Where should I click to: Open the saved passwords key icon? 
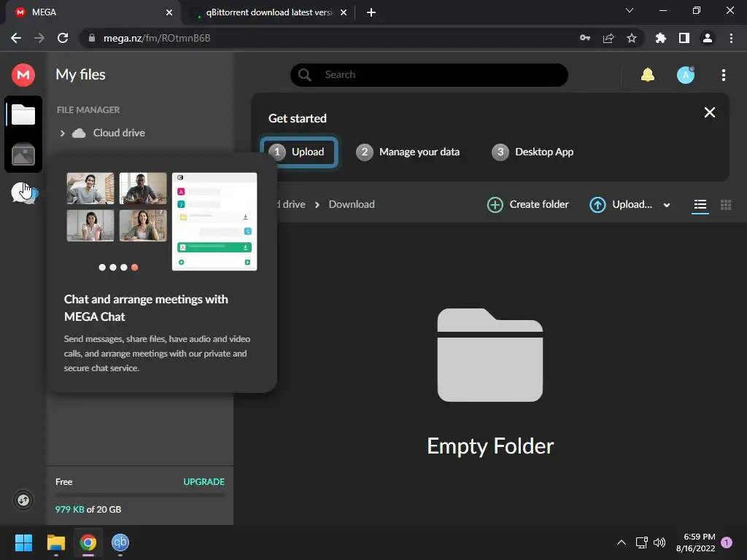click(585, 38)
